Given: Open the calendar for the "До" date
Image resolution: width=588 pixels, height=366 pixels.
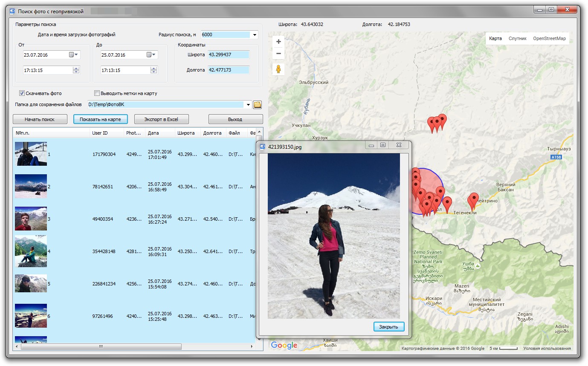Looking at the screenshot, I should click(x=151, y=55).
